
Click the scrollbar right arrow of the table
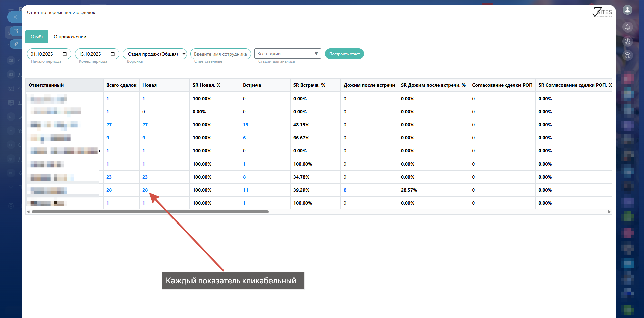(x=609, y=212)
